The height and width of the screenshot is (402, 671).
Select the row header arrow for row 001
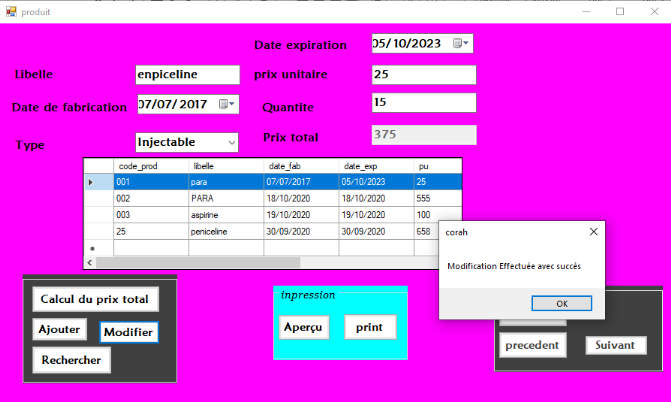click(x=99, y=182)
